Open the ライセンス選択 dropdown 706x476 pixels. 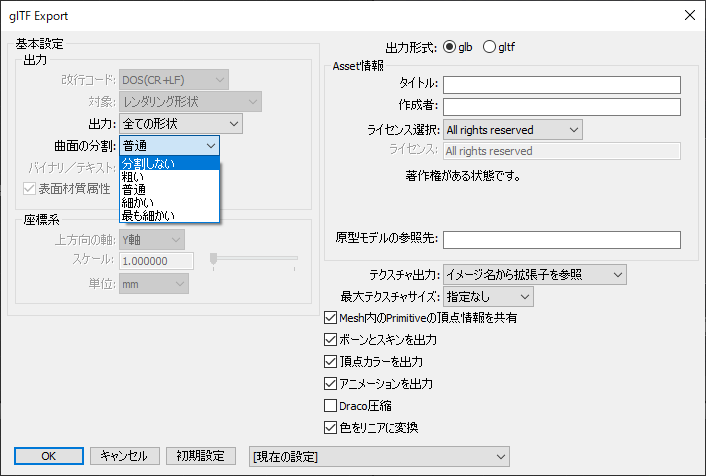(513, 130)
